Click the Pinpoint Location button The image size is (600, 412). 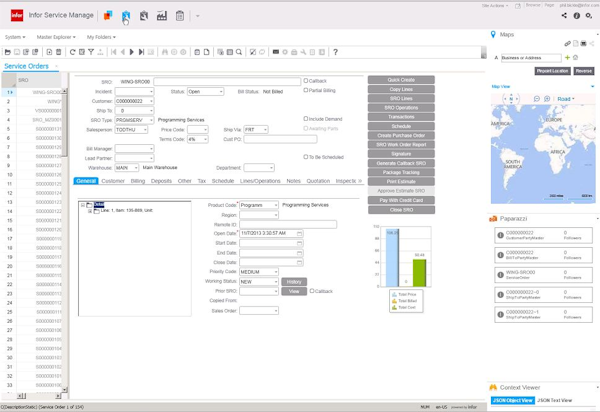(x=552, y=71)
